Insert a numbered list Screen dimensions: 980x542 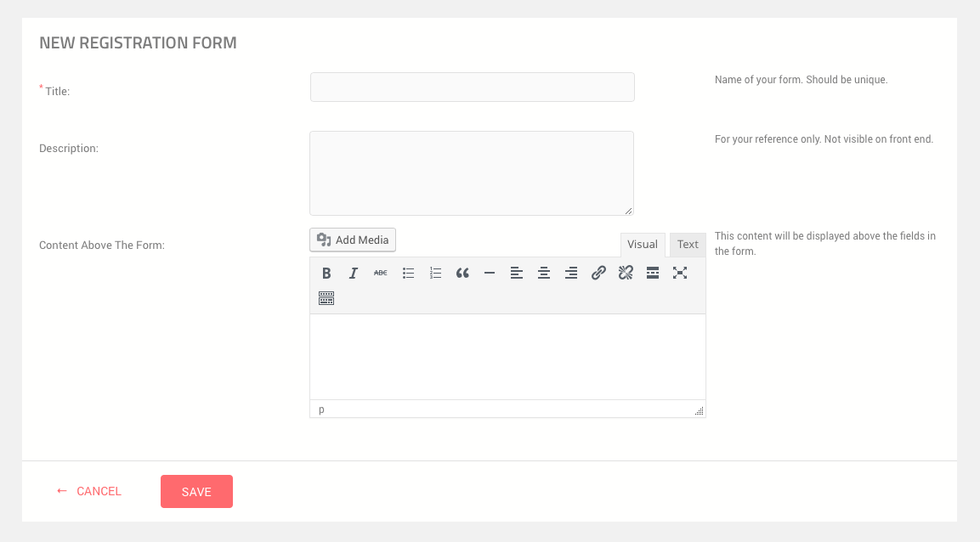coord(435,274)
